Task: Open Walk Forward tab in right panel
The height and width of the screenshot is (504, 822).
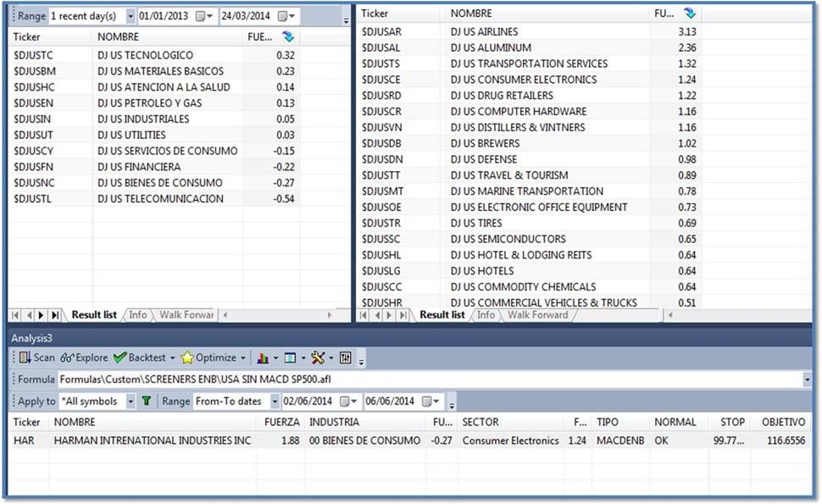Action: click(x=537, y=315)
